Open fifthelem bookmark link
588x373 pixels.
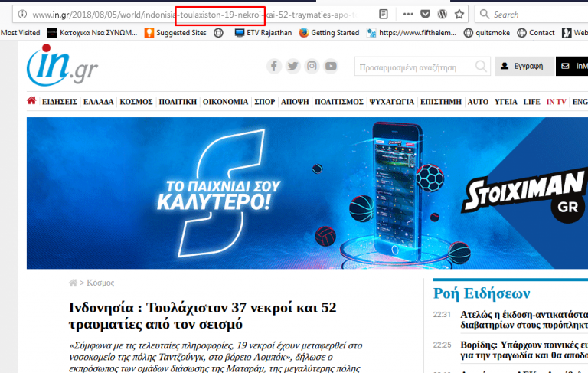click(x=412, y=33)
